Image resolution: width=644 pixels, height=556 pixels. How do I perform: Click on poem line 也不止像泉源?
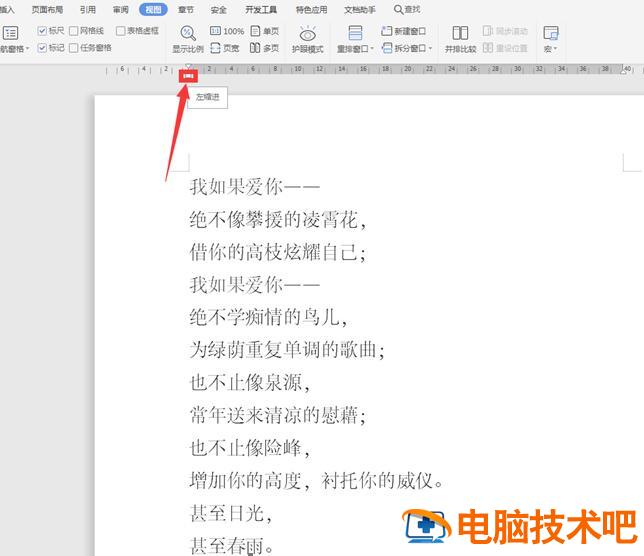pos(250,382)
